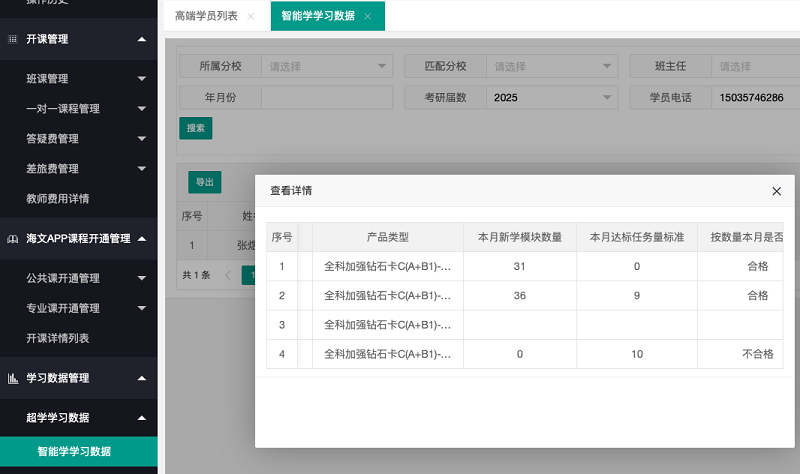Collapse the 超学学习数据 section

click(x=141, y=418)
